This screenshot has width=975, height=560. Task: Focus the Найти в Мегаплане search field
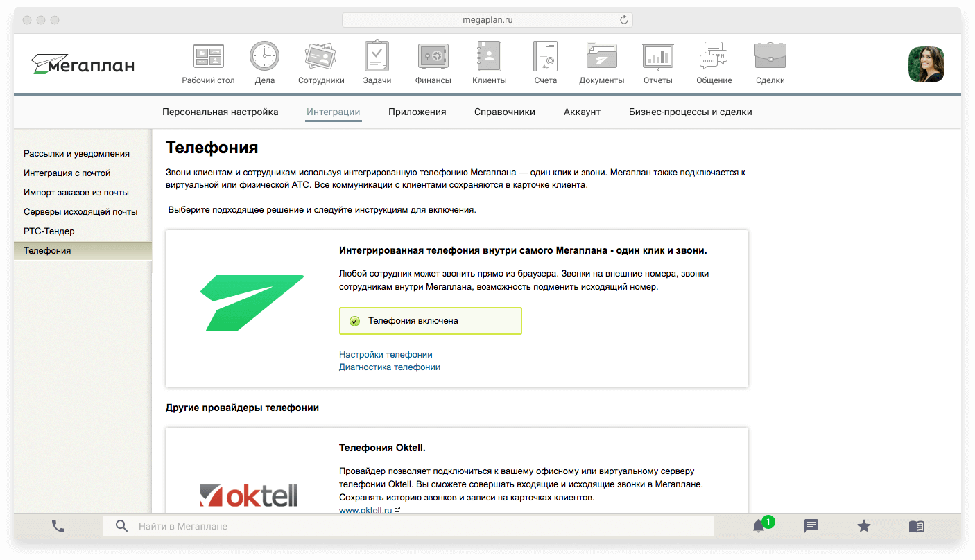408,526
